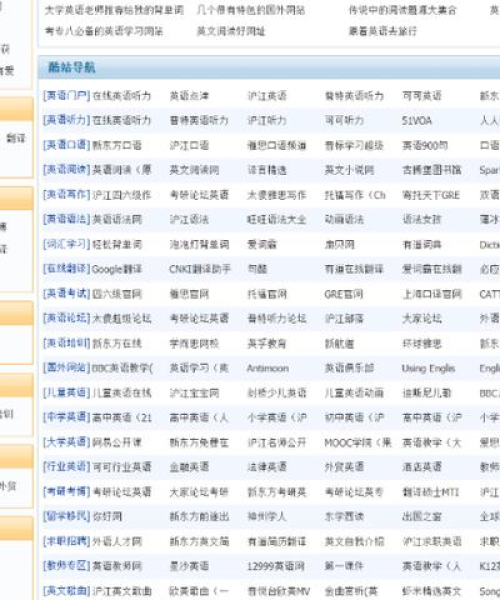This screenshot has width=500, height=600.
Task: Open 酷站导航 section header
Action: tap(71, 68)
